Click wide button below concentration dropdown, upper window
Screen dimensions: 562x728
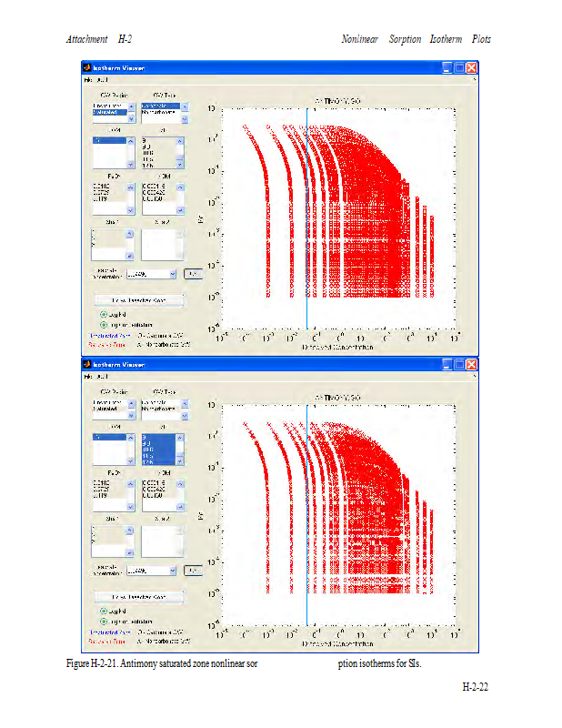[x=138, y=299]
